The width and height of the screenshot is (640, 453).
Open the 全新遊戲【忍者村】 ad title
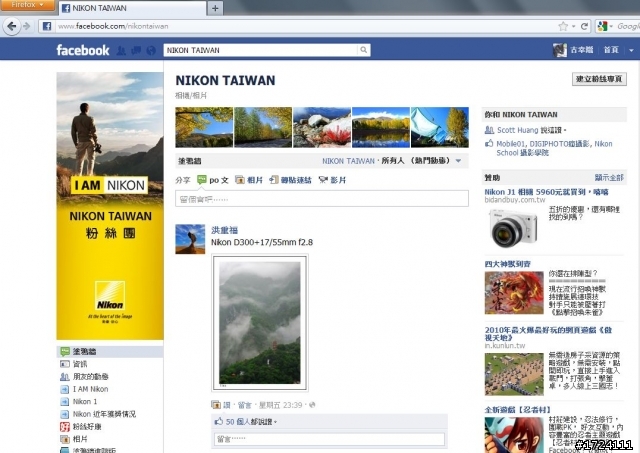click(518, 409)
